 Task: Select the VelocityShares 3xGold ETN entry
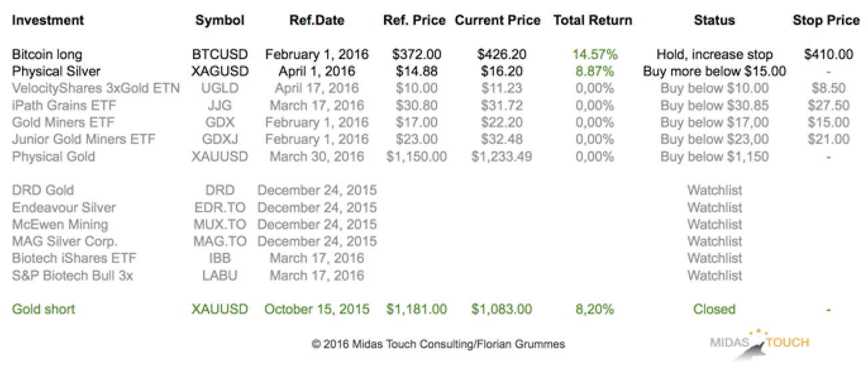pos(95,88)
